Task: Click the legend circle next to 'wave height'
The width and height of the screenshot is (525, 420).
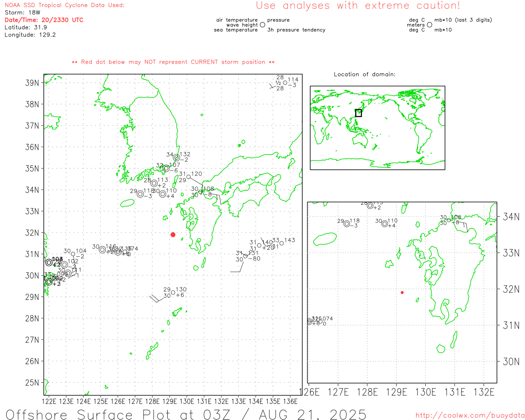Action: 262,25
